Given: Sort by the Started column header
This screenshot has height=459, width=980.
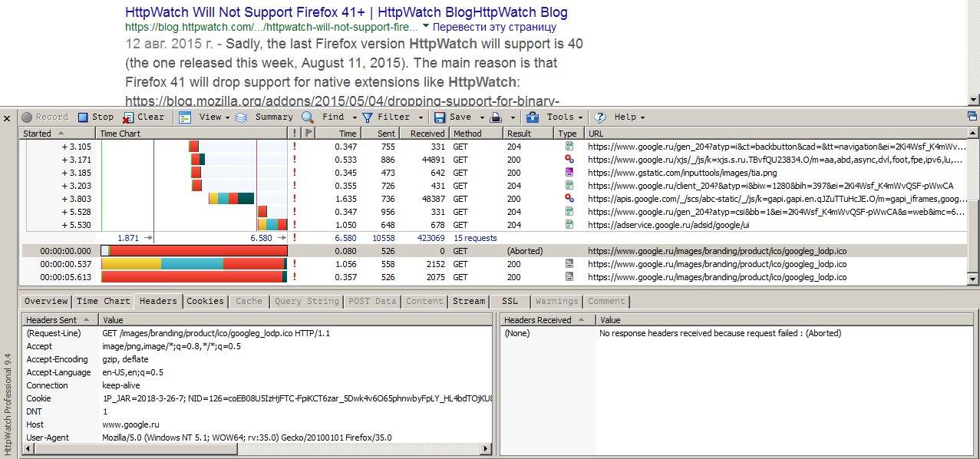Looking at the screenshot, I should click(58, 134).
